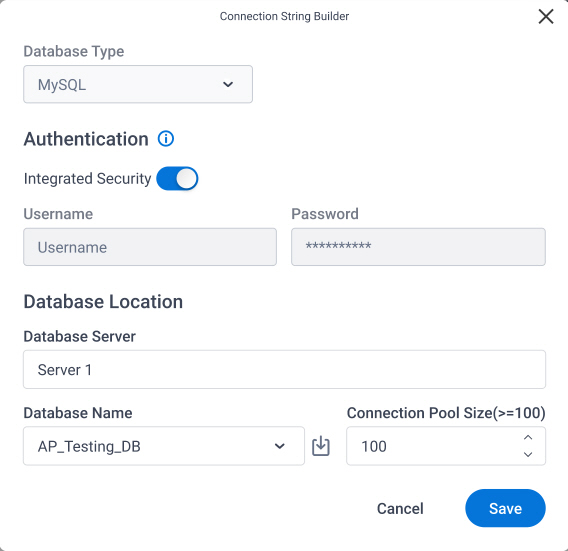568x551 pixels.
Task: Click the Authentication info icon
Action: (x=166, y=139)
